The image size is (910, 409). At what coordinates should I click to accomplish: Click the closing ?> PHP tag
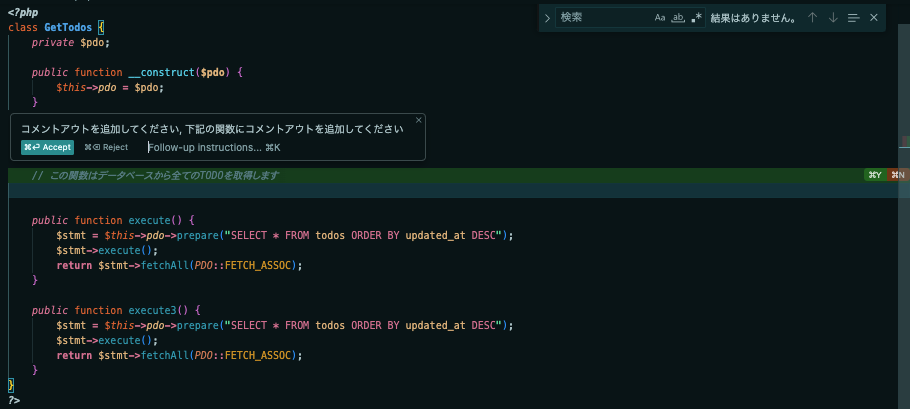[x=14, y=401]
